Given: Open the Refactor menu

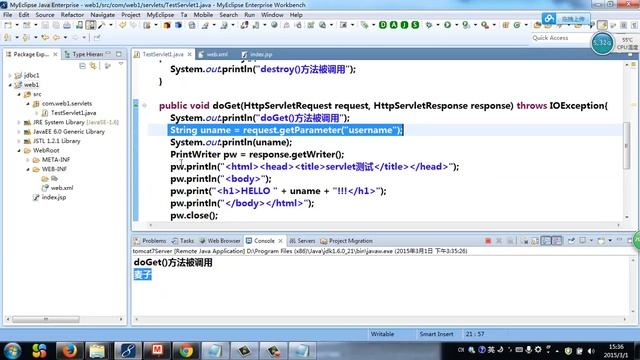Looking at the screenshot, I should click(72, 15).
